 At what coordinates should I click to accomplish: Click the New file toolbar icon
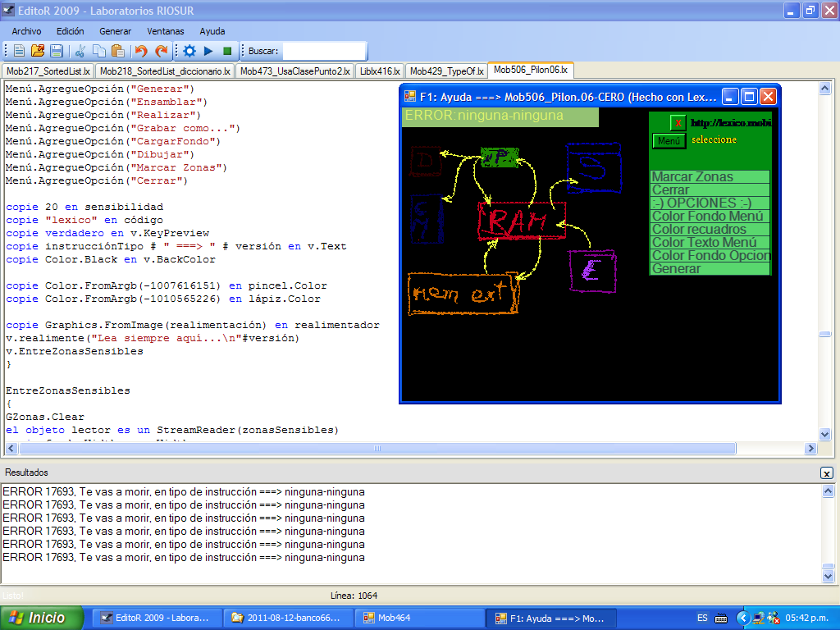click(x=19, y=51)
